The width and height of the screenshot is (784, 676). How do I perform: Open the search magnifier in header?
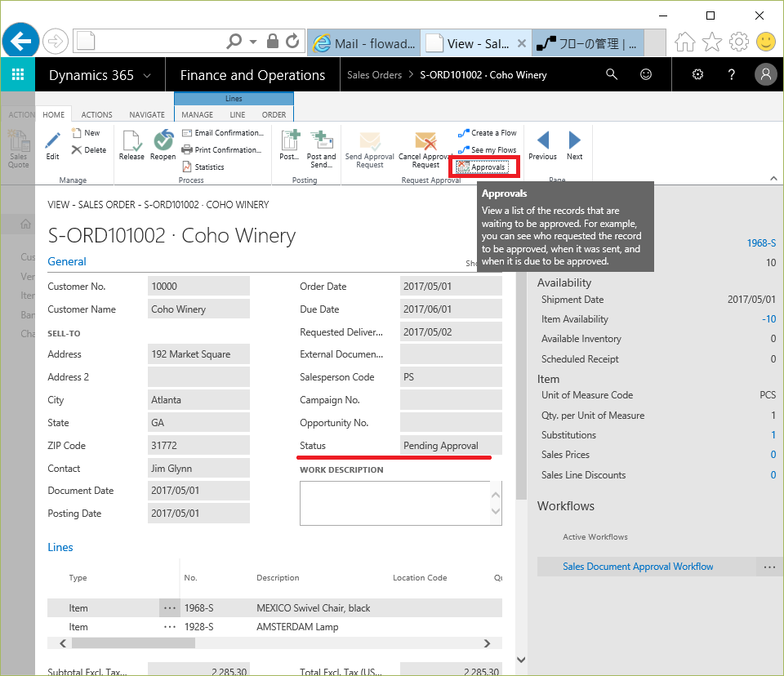tap(612, 75)
